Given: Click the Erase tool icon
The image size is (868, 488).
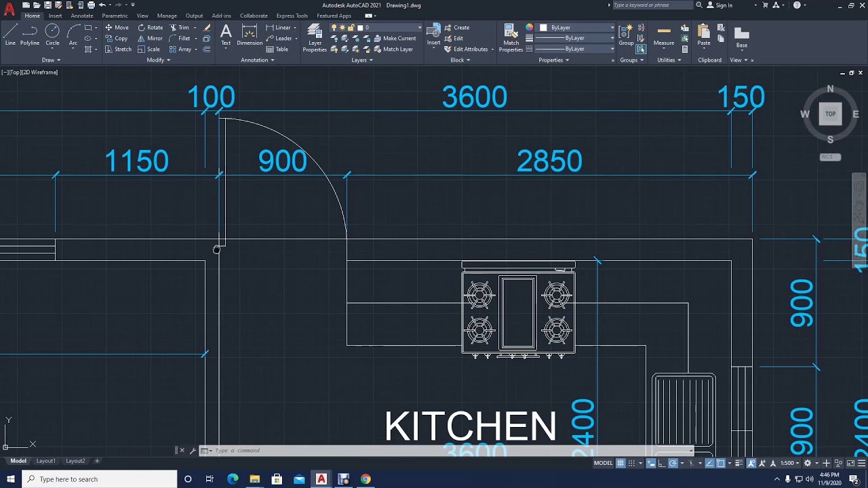Looking at the screenshot, I should [x=207, y=28].
